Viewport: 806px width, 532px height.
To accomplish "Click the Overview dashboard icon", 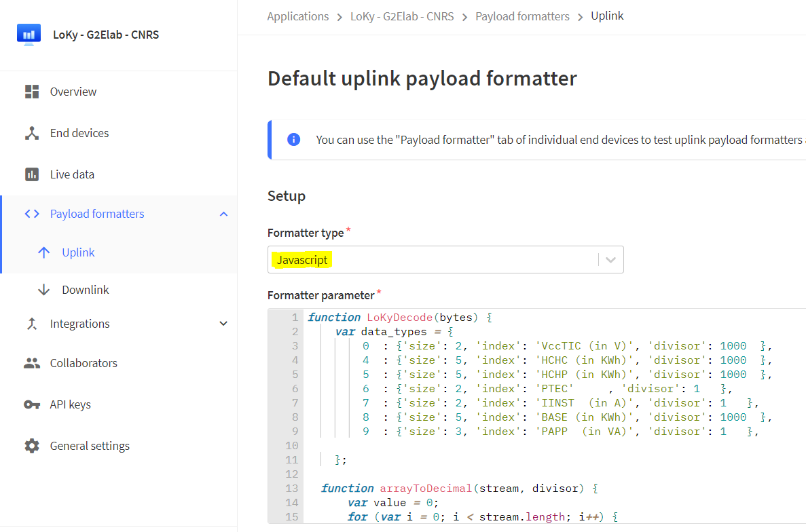I will tap(32, 92).
